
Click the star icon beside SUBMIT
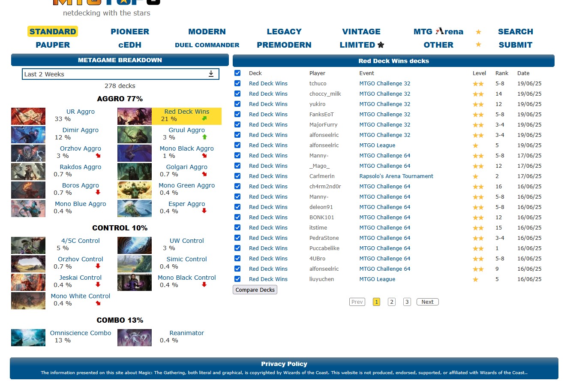coord(478,45)
